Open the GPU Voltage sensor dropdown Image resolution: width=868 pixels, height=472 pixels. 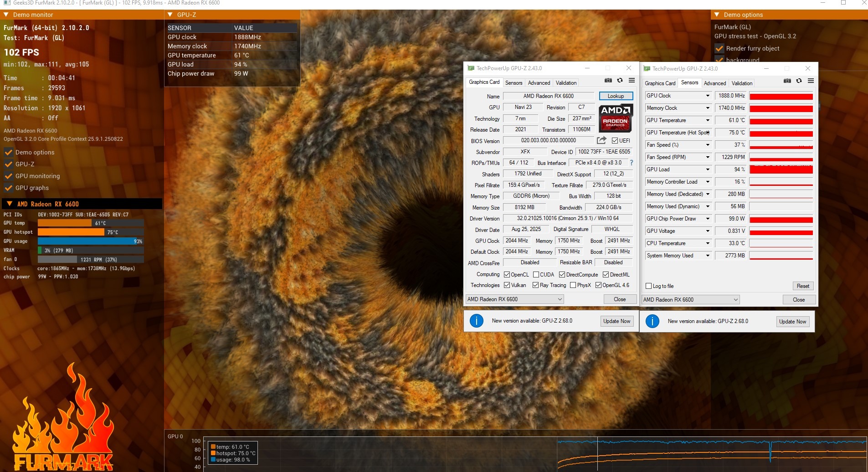(x=708, y=231)
